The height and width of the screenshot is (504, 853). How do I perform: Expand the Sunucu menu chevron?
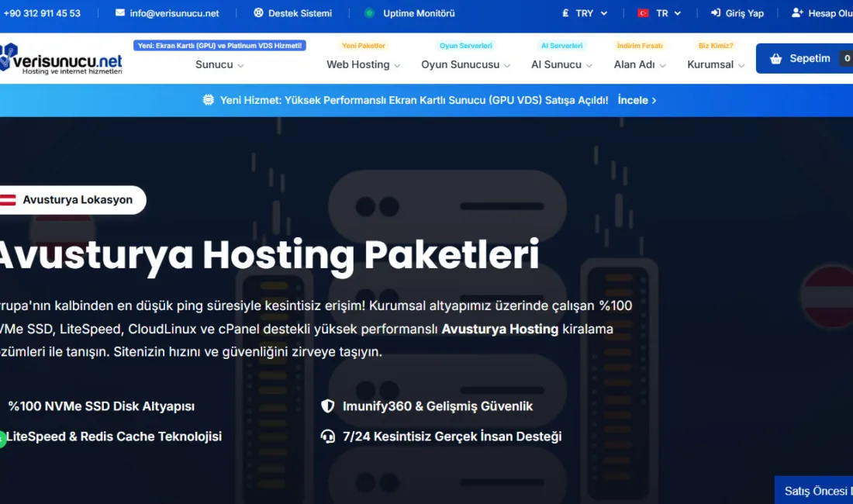click(x=240, y=65)
